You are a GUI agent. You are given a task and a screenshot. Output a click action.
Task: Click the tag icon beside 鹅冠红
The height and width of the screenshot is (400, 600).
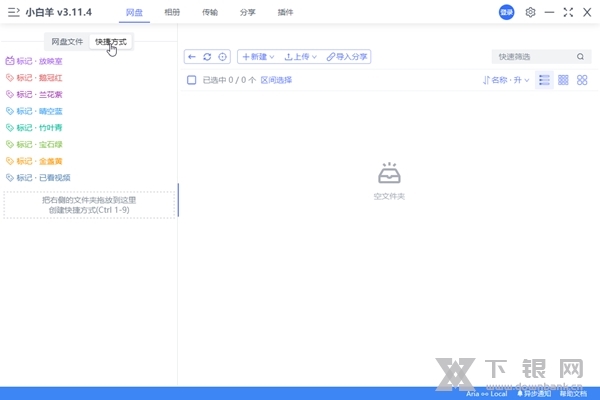(x=10, y=78)
